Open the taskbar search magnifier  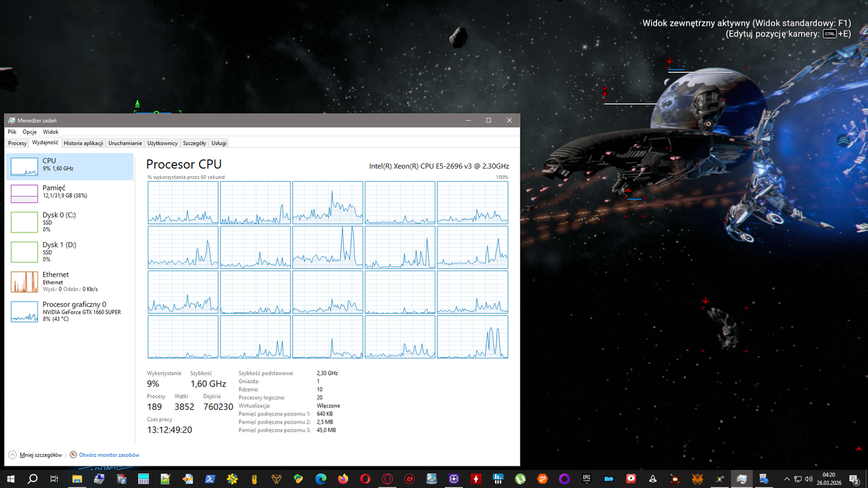(32, 479)
